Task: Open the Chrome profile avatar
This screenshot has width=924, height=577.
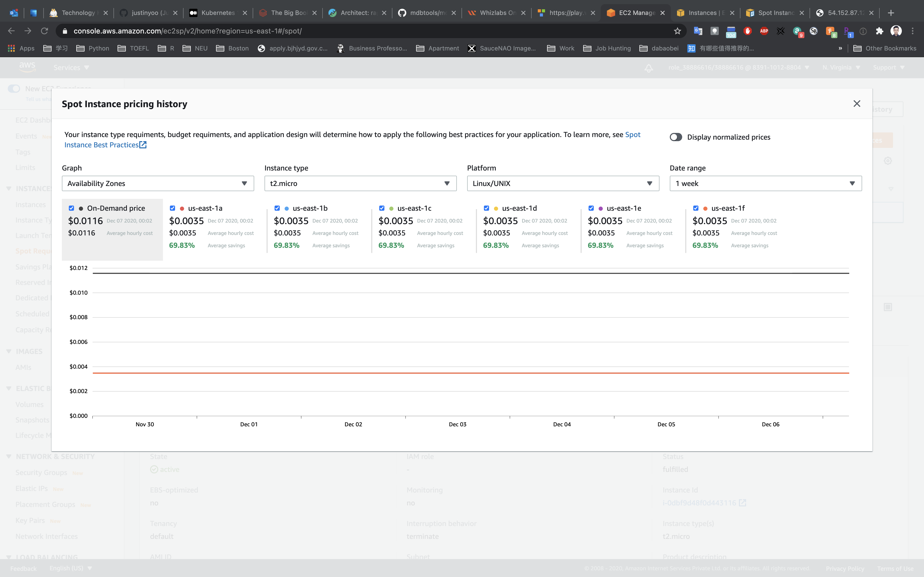Action: coord(896,31)
